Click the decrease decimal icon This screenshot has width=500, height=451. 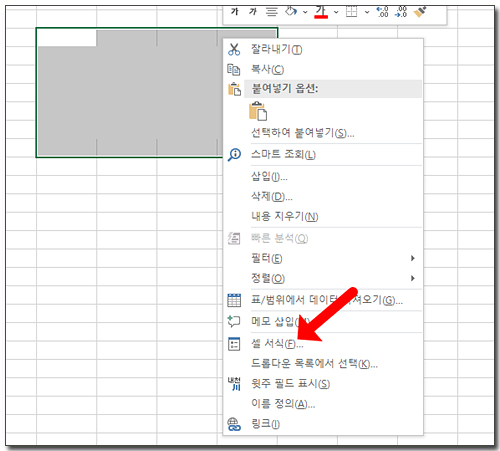(401, 12)
